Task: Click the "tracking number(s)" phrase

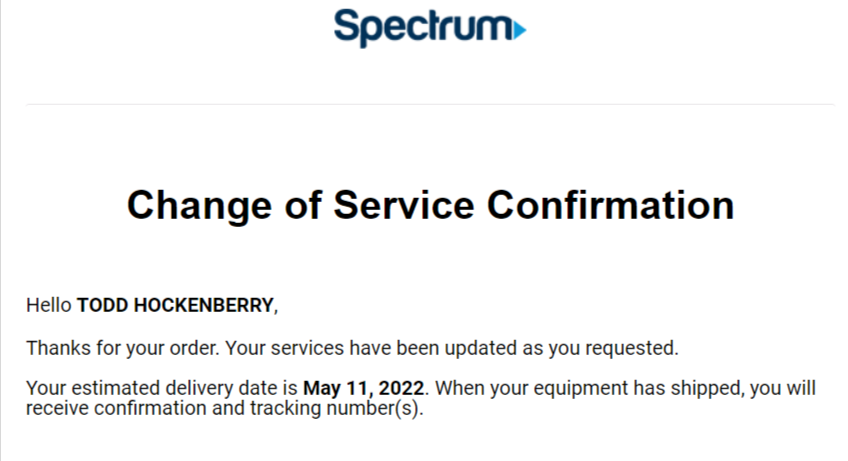Action: tap(336, 408)
